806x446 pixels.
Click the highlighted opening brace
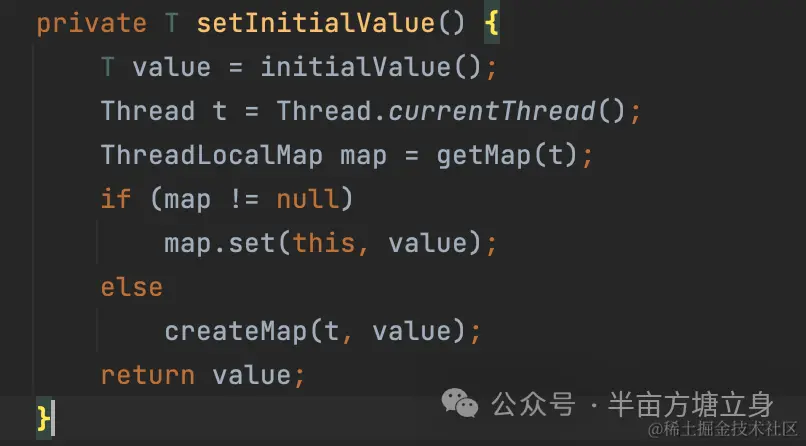(492, 24)
